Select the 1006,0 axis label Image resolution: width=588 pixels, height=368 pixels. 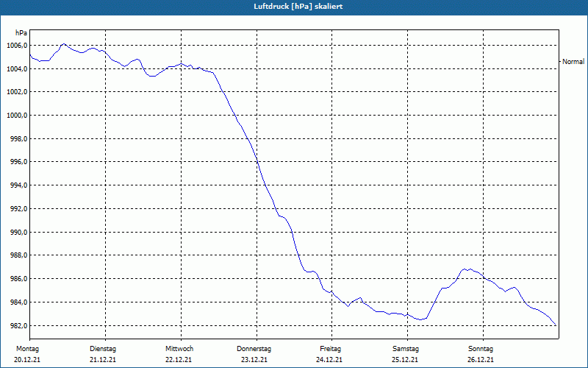(17, 46)
